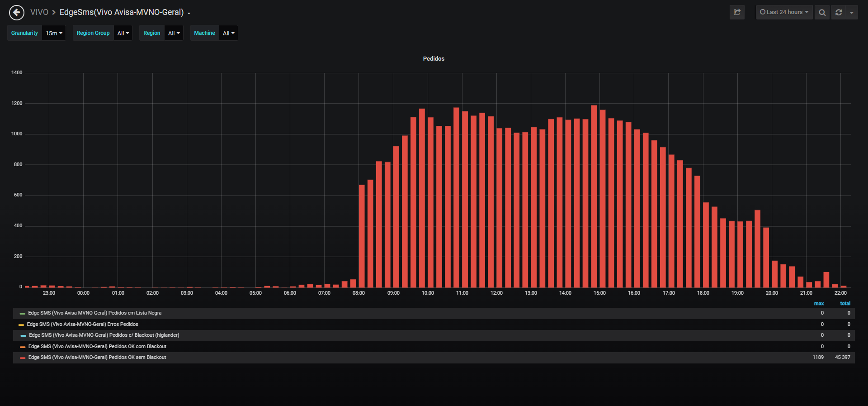Click yellow Erros Pedidos series color icon

point(21,325)
